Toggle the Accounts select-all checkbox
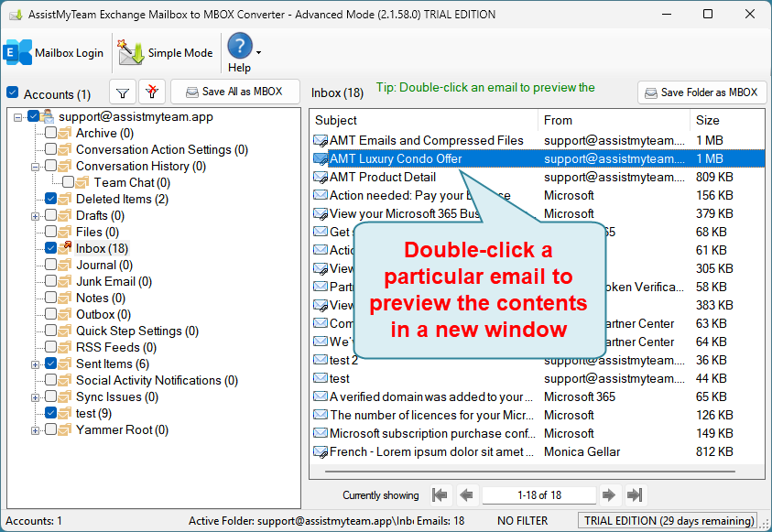 [13, 93]
